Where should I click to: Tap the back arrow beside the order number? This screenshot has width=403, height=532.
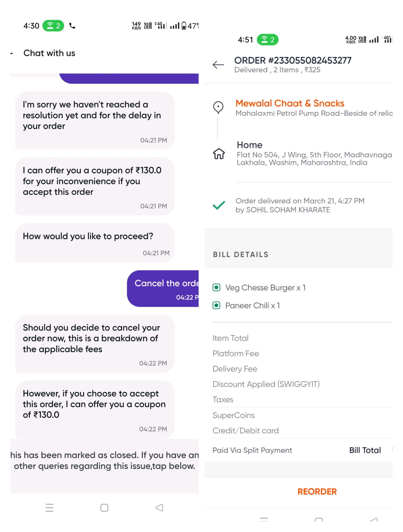(x=218, y=65)
